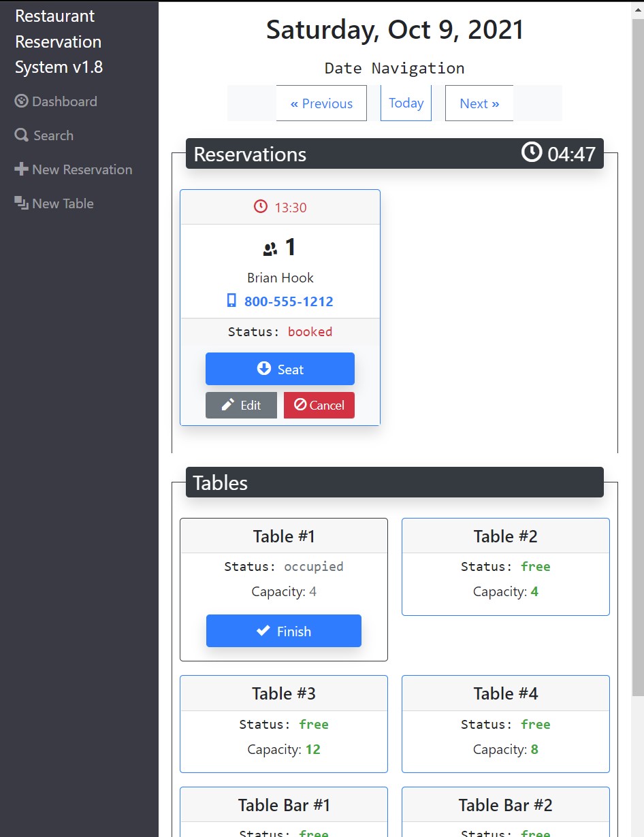Click the party size people icon
This screenshot has height=837, width=644.
(270, 250)
